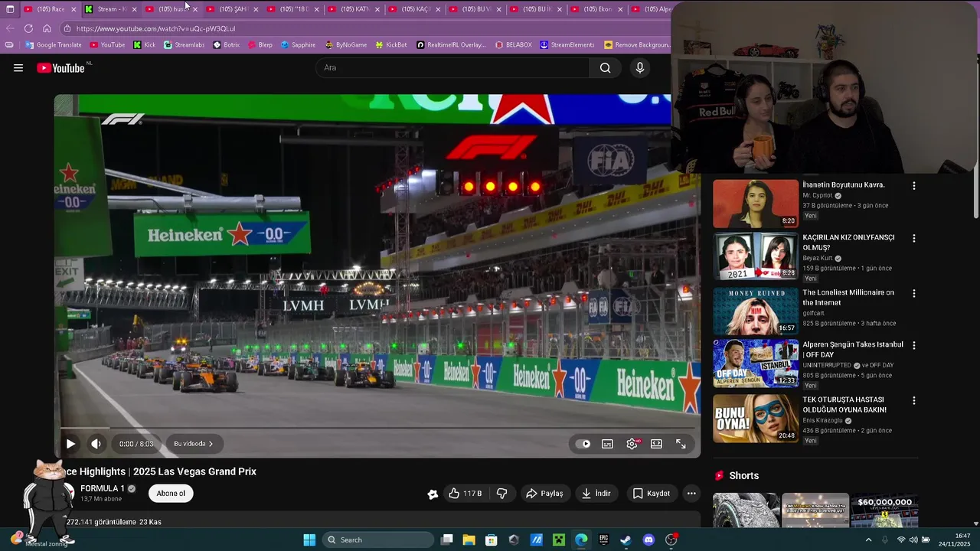Open options for 'İhanetin Boyutunu Kavra.' video
The width and height of the screenshot is (980, 551).
pos(913,186)
